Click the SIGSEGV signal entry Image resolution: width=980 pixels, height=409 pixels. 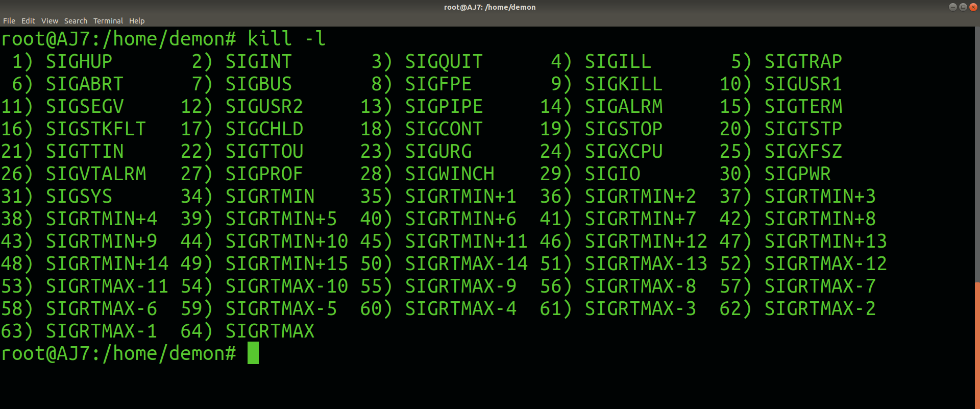tap(85, 106)
